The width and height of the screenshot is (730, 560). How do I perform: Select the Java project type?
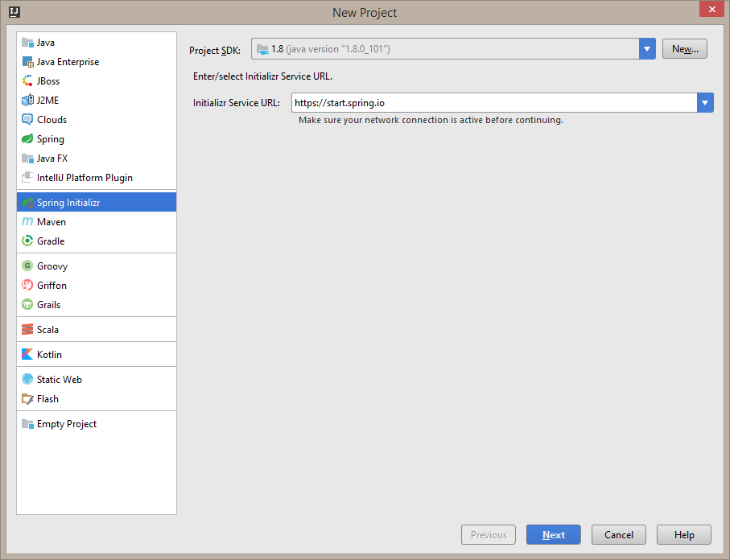[x=97, y=43]
